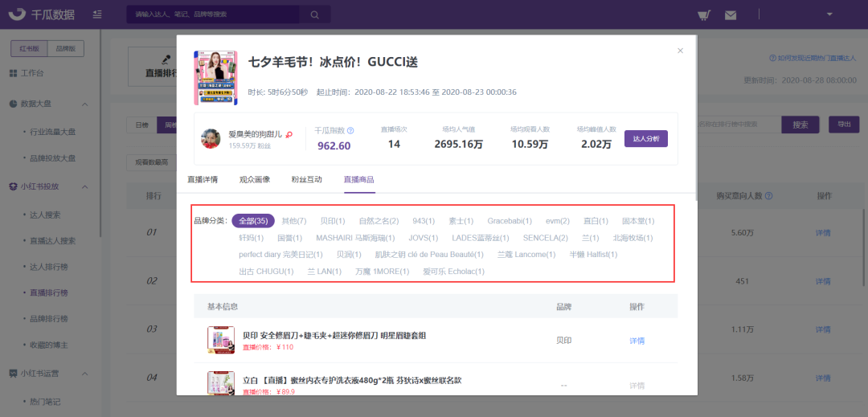Filter by 半懒 Halfist(1)

[593, 255]
